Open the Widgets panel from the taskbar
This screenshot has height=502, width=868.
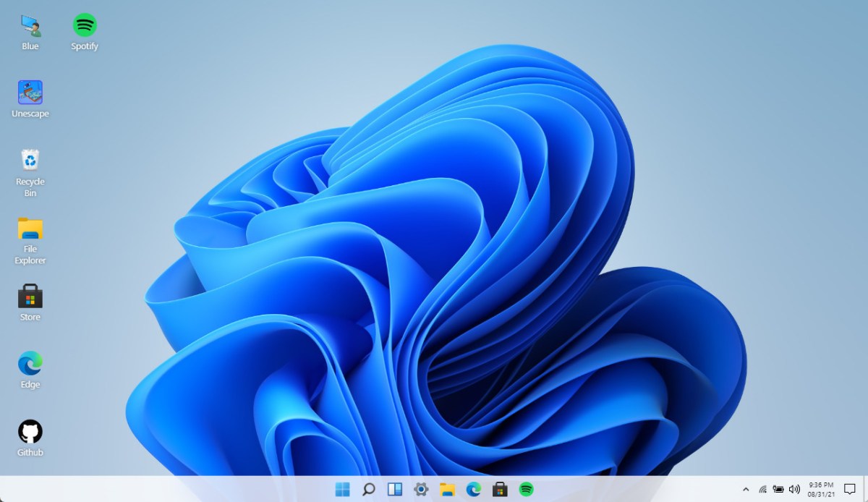pos(395,490)
